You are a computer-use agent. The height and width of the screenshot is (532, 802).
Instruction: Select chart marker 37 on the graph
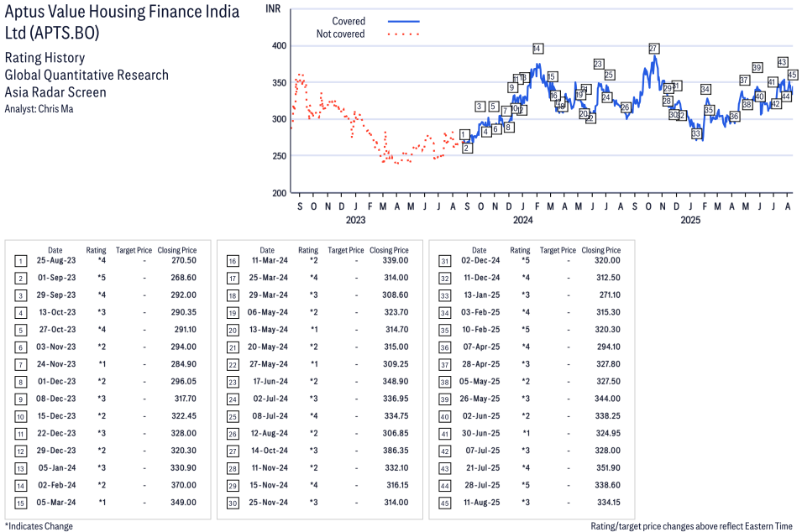(744, 81)
